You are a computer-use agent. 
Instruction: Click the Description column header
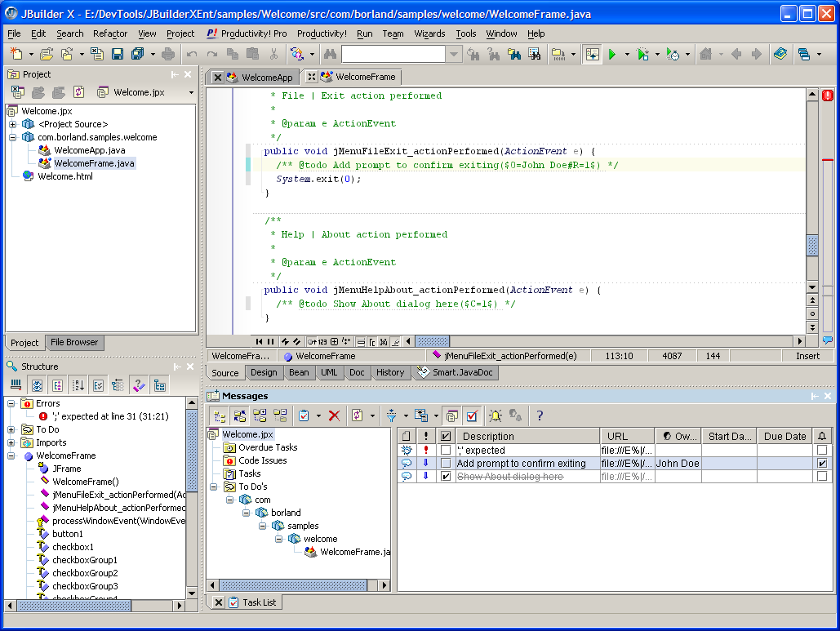488,436
